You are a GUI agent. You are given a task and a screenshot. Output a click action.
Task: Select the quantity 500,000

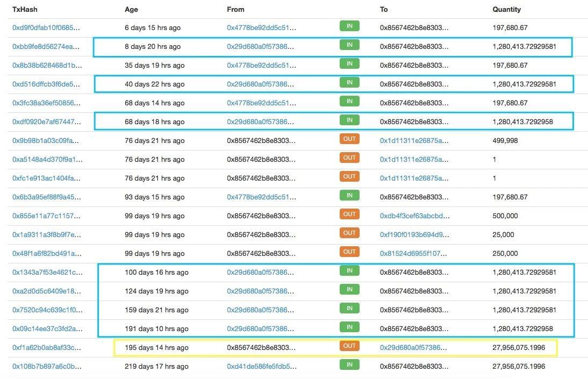tap(505, 216)
